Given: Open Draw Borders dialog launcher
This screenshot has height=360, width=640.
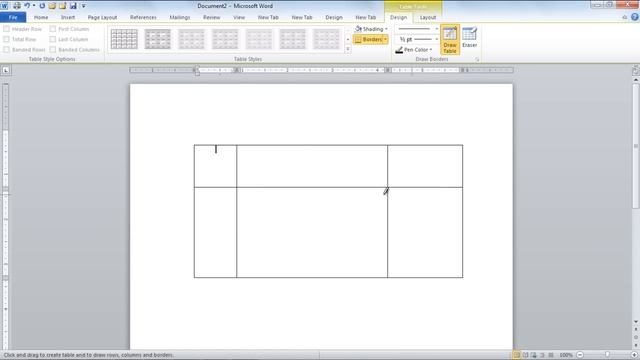Looking at the screenshot, I should point(477,60).
